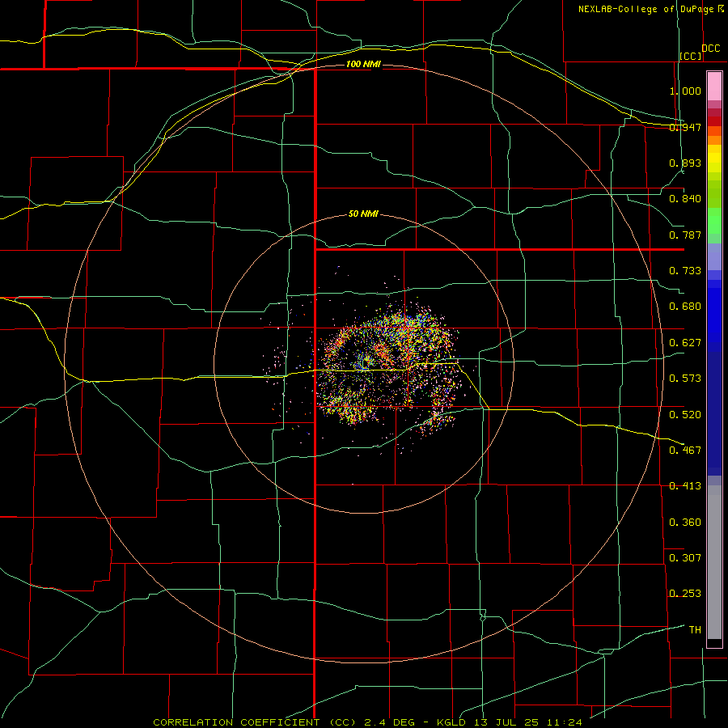Select the 0.947 scale value

[x=685, y=127]
